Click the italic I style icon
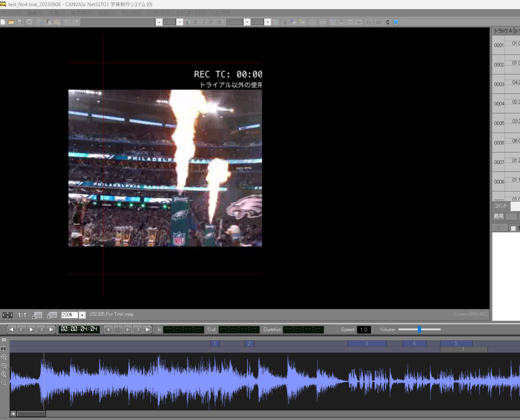Viewport: 520px width, 420px height. click(x=204, y=22)
